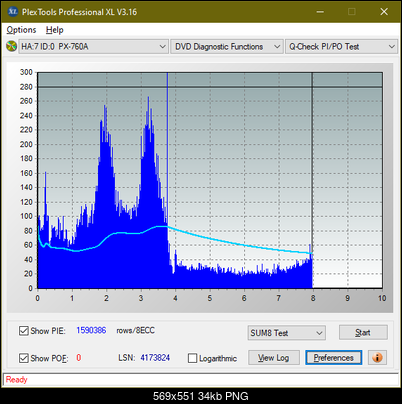Toggle the Show PIE checkbox

[x=23, y=331]
